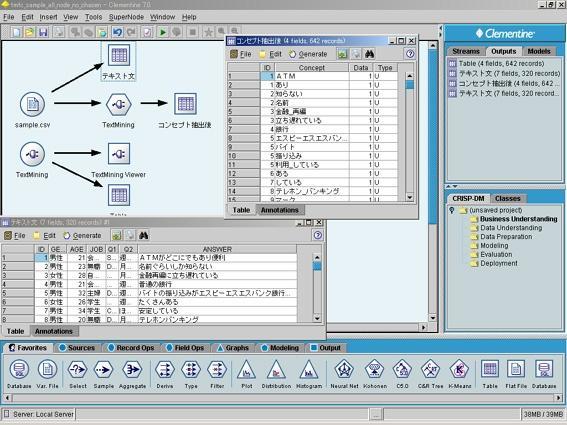Select the テキスト文 table node on canvas
Screen dimensions: 567x425
click(119, 55)
